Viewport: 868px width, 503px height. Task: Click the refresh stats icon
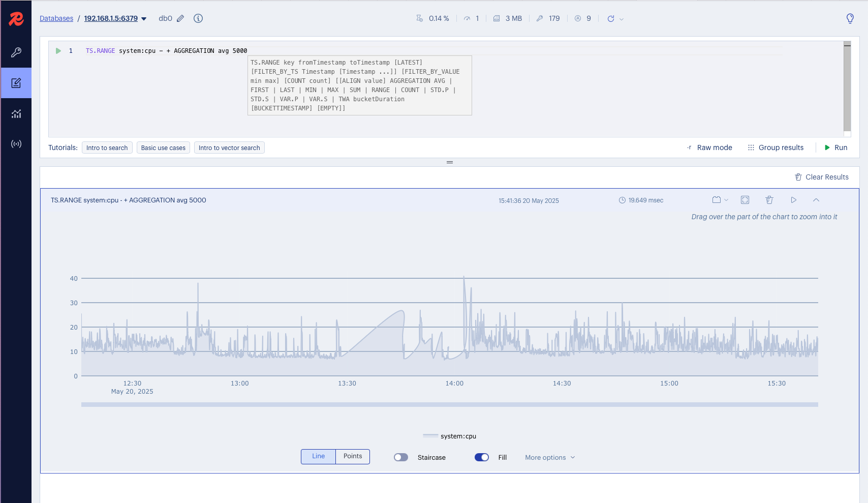pyautogui.click(x=611, y=19)
